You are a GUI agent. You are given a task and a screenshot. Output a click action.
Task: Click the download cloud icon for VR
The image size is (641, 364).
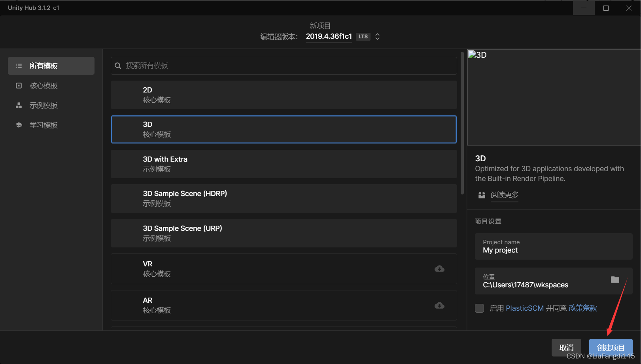(x=439, y=269)
